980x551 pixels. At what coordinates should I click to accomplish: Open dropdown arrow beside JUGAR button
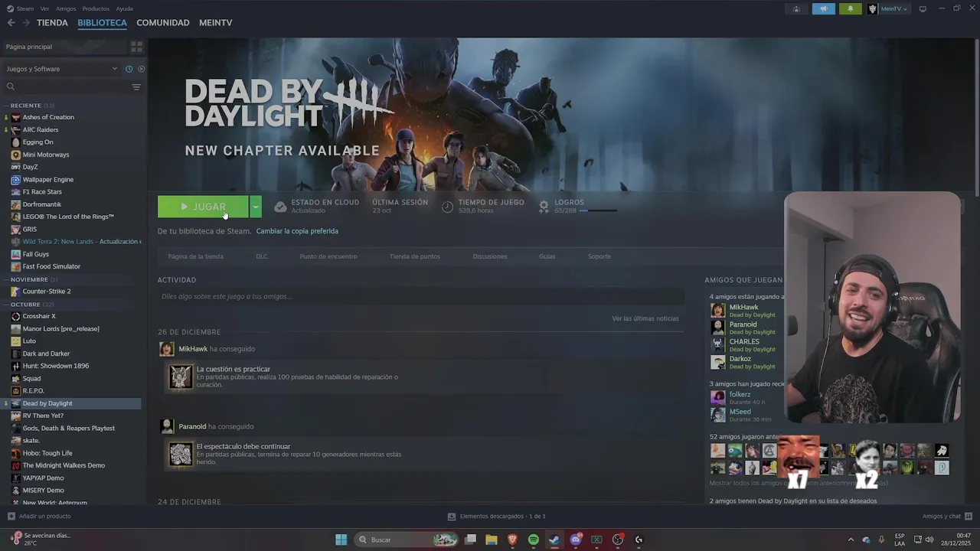point(256,207)
